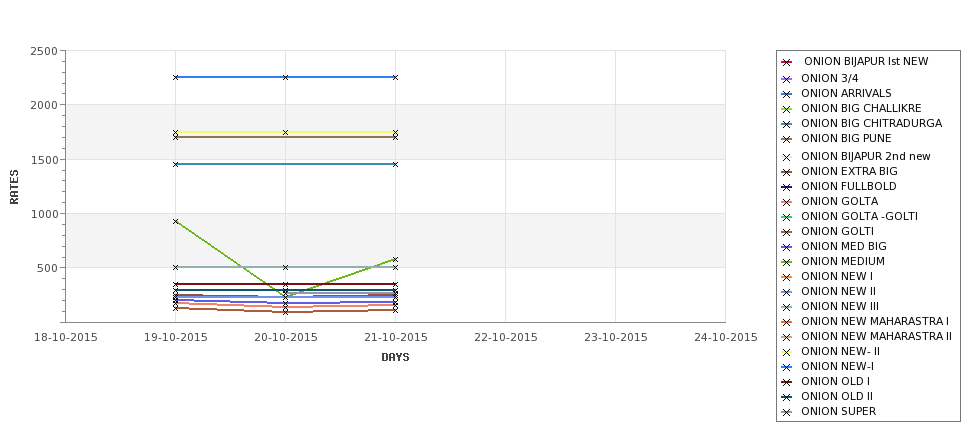Click the RATES vertical axis title
The height and width of the screenshot is (429, 975).
(x=14, y=187)
